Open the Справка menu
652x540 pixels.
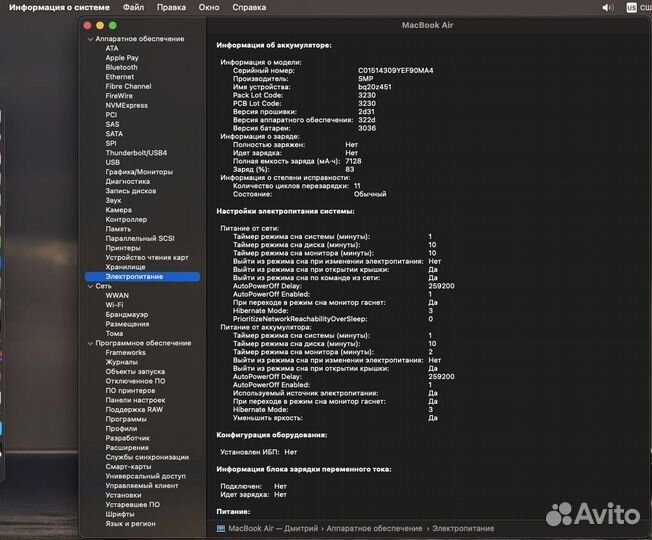tap(249, 7)
